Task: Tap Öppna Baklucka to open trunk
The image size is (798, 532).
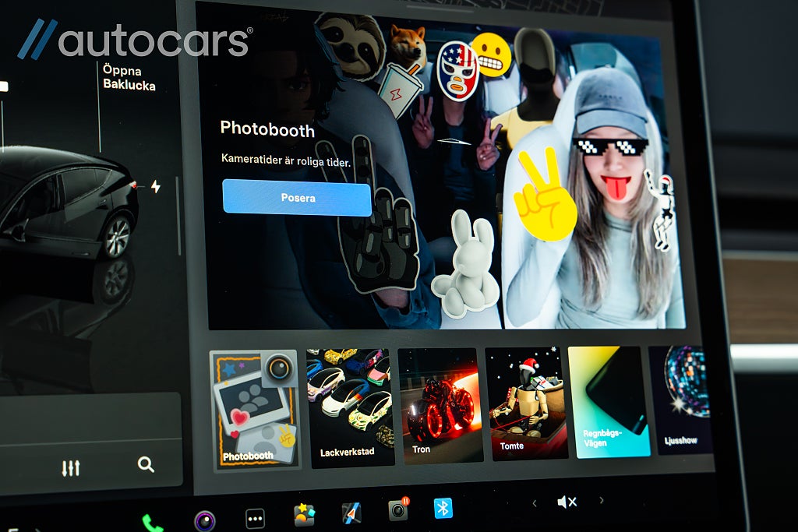Action: pos(129,77)
